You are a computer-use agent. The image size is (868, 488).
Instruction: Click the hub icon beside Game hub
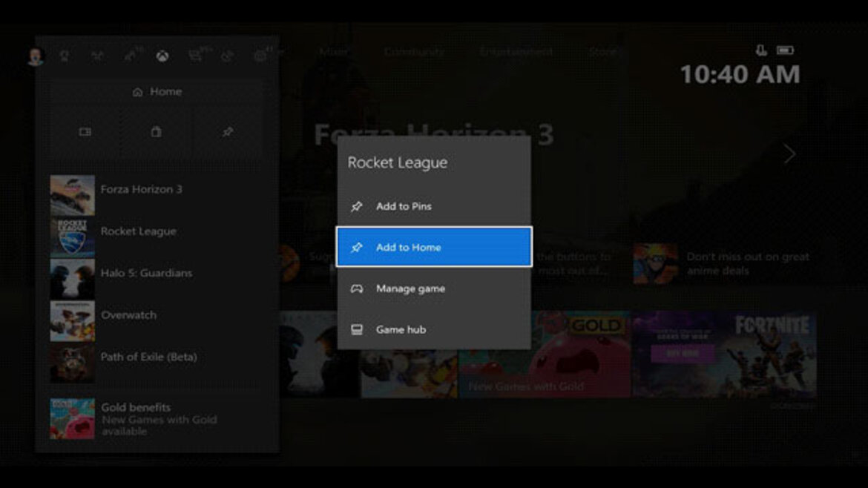tap(357, 330)
